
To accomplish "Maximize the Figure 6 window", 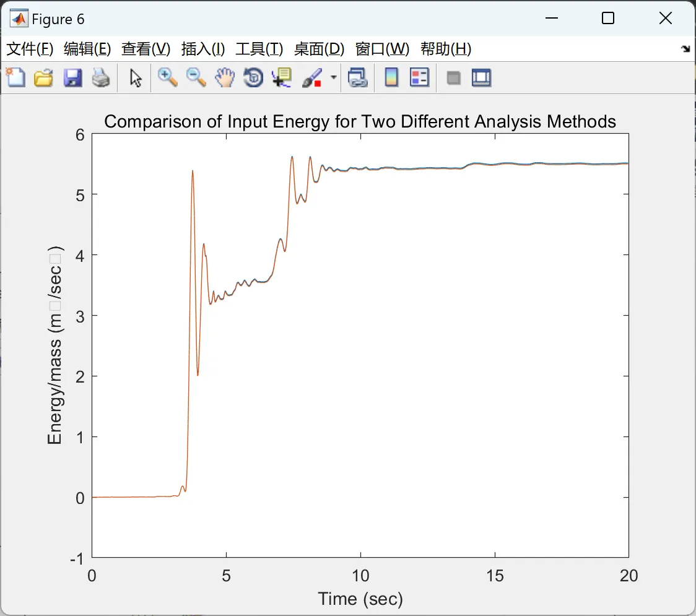I will click(607, 18).
